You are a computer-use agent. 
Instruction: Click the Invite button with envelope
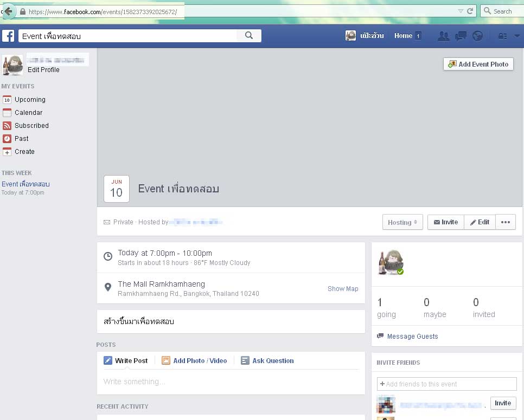(x=446, y=222)
